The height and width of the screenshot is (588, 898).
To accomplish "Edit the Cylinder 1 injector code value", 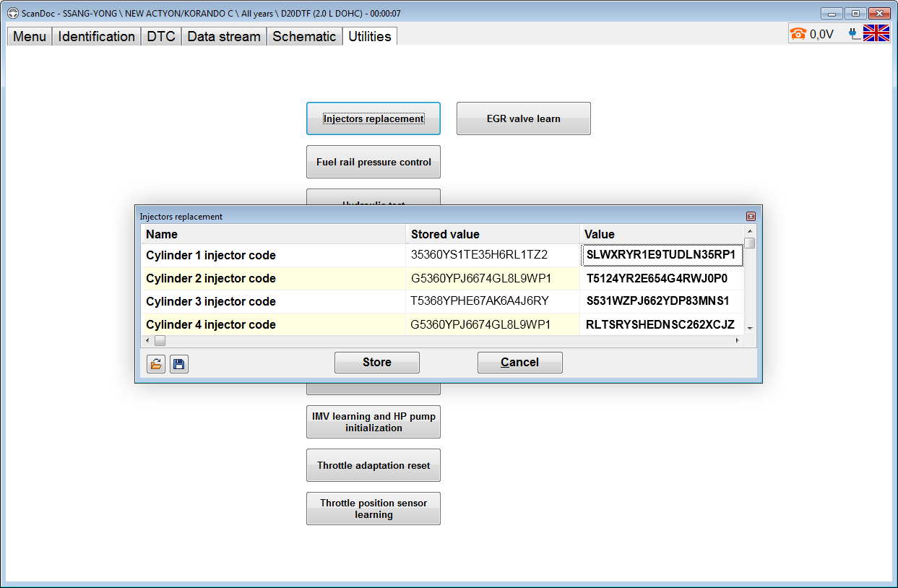I will click(661, 255).
